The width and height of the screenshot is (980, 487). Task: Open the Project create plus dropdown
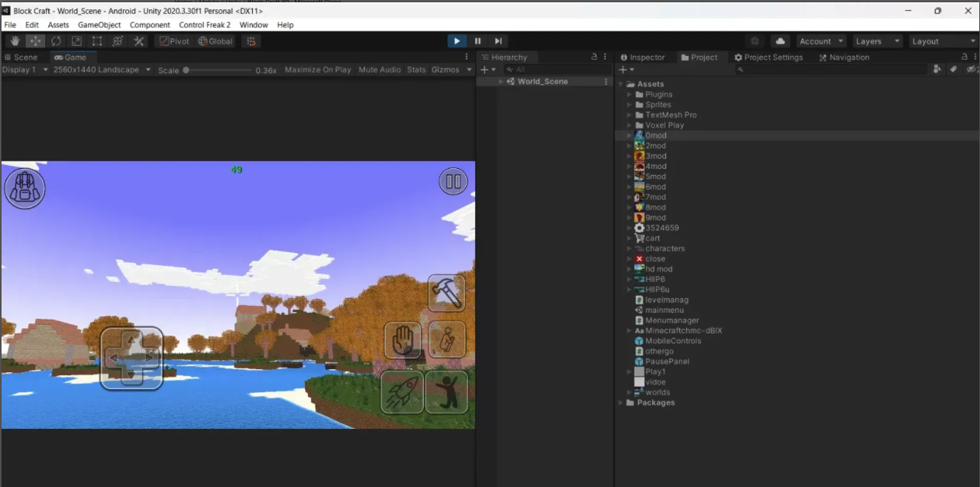point(626,70)
